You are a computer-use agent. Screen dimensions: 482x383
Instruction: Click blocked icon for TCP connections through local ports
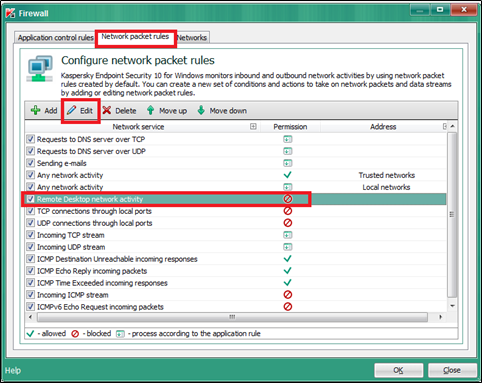pyautogui.click(x=288, y=211)
